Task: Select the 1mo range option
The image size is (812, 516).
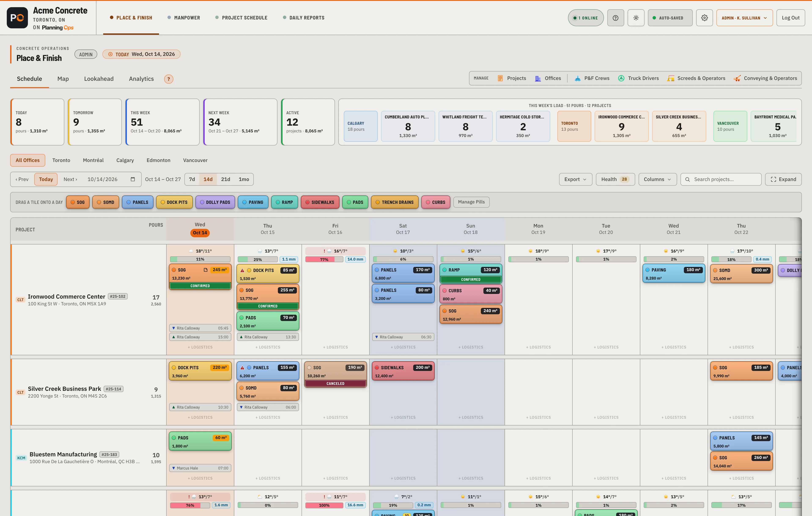Action: click(x=244, y=179)
